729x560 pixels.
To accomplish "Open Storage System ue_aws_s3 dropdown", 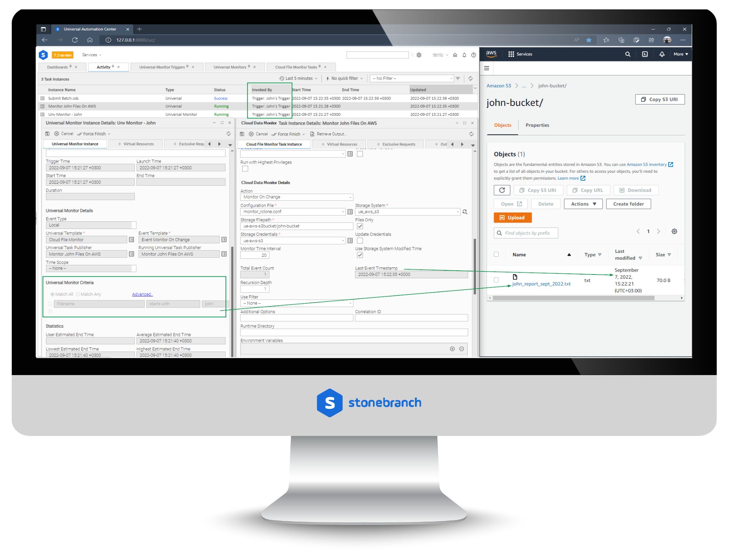I will (407, 212).
